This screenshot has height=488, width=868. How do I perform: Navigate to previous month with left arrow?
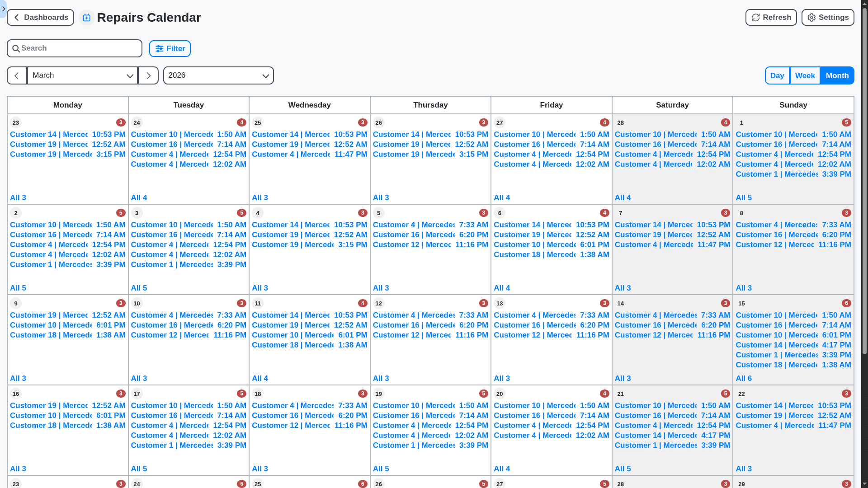(x=17, y=75)
